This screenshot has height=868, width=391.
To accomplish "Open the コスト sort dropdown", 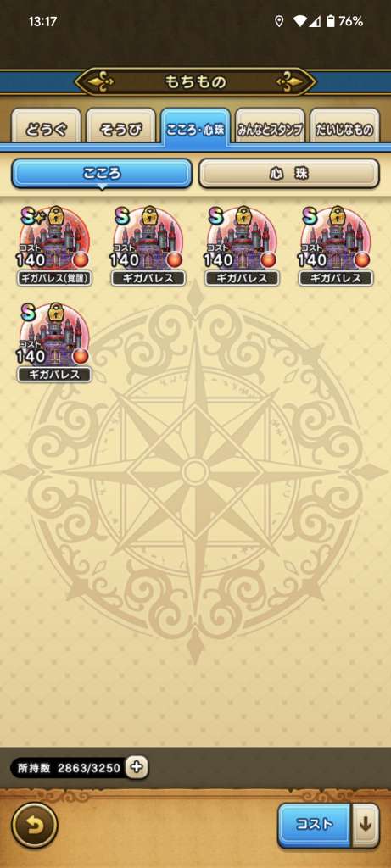I will [x=315, y=825].
